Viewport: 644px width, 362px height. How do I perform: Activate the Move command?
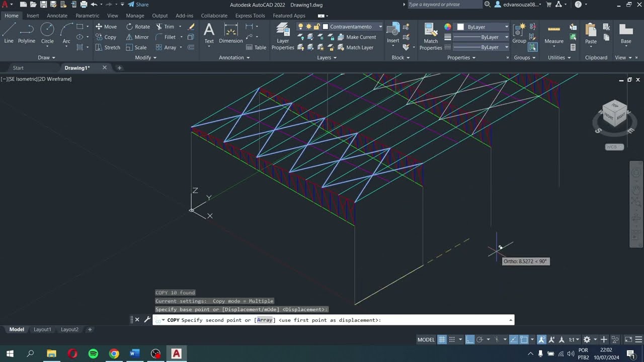point(106,27)
